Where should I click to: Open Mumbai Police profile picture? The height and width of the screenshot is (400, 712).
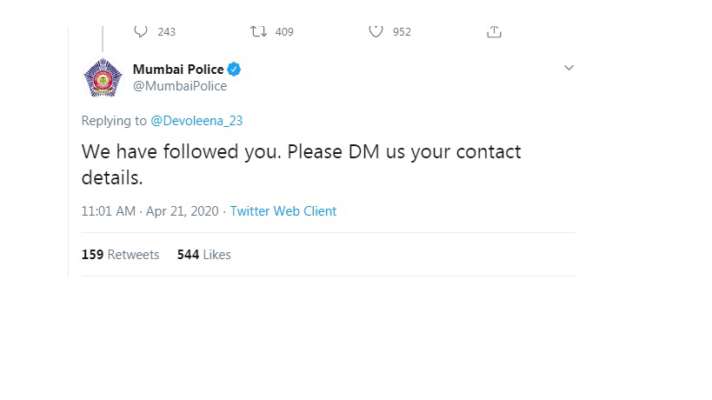pyautogui.click(x=103, y=78)
